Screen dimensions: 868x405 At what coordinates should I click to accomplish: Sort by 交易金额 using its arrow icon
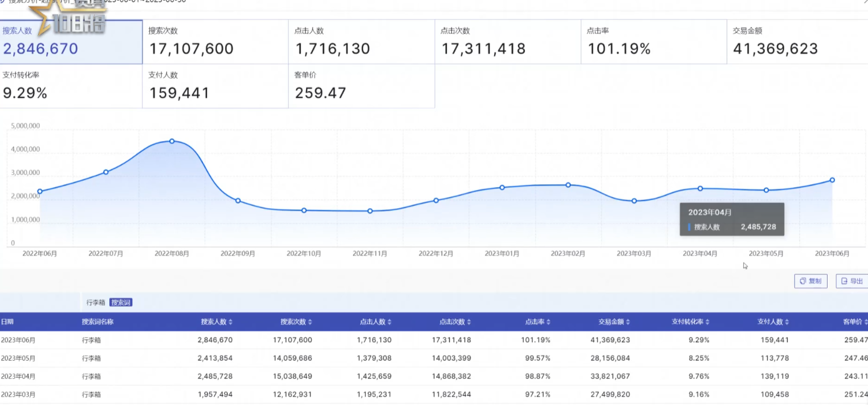[x=628, y=322]
